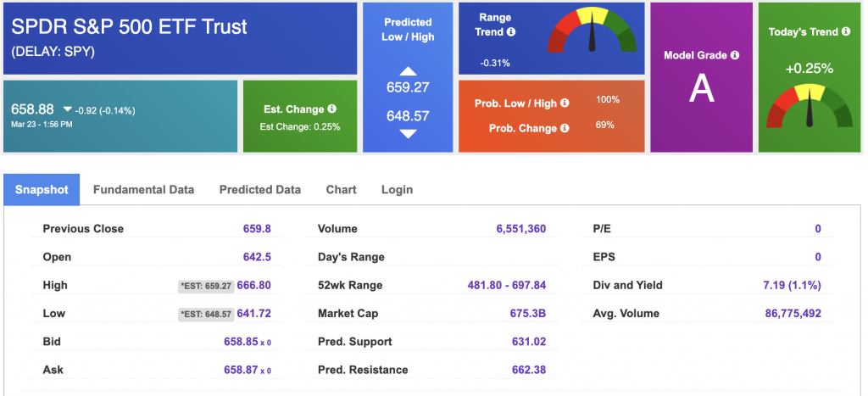Click the EST 659.27 badge in the High row
This screenshot has width=868, height=396.
pyautogui.click(x=206, y=286)
